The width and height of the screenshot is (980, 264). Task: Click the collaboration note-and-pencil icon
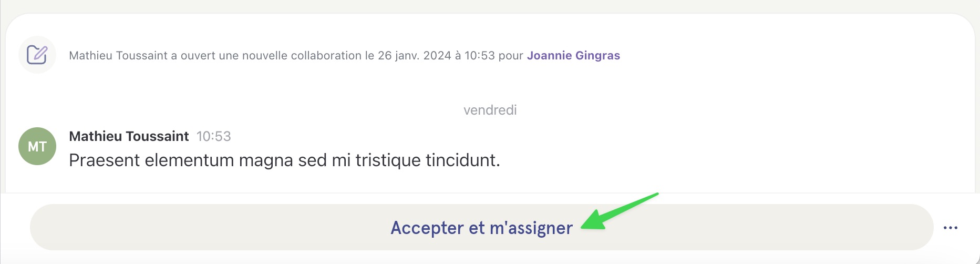[37, 55]
